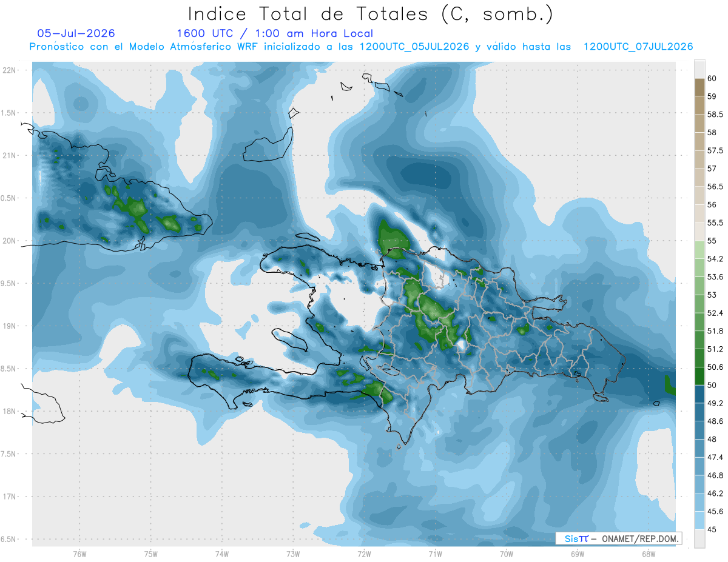Click the colorbar value "45"
This screenshot has height=562, width=728.
[x=712, y=529]
